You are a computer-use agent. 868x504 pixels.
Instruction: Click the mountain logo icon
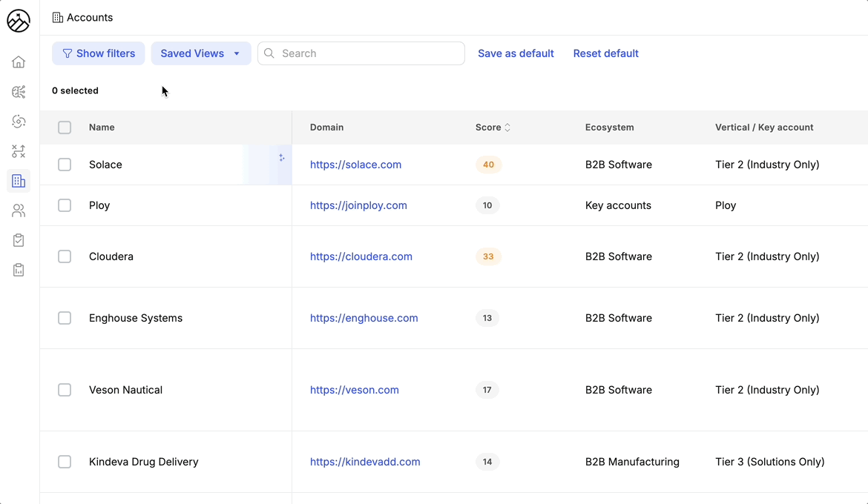point(19,21)
